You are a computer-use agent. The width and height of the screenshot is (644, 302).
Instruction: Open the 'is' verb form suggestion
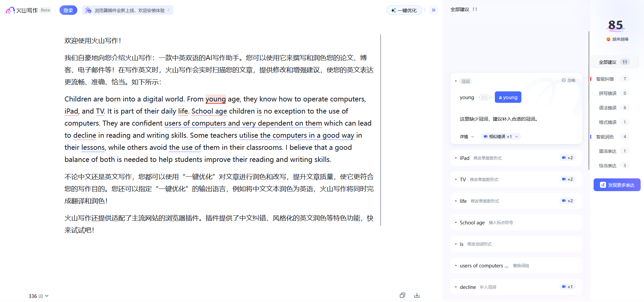point(516,244)
